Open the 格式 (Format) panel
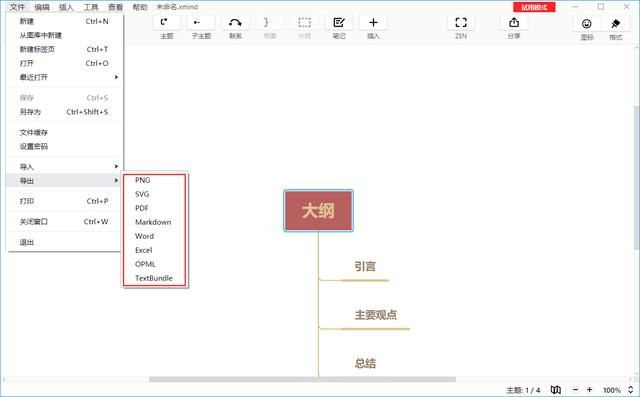Image resolution: width=640 pixels, height=397 pixels. tap(616, 24)
